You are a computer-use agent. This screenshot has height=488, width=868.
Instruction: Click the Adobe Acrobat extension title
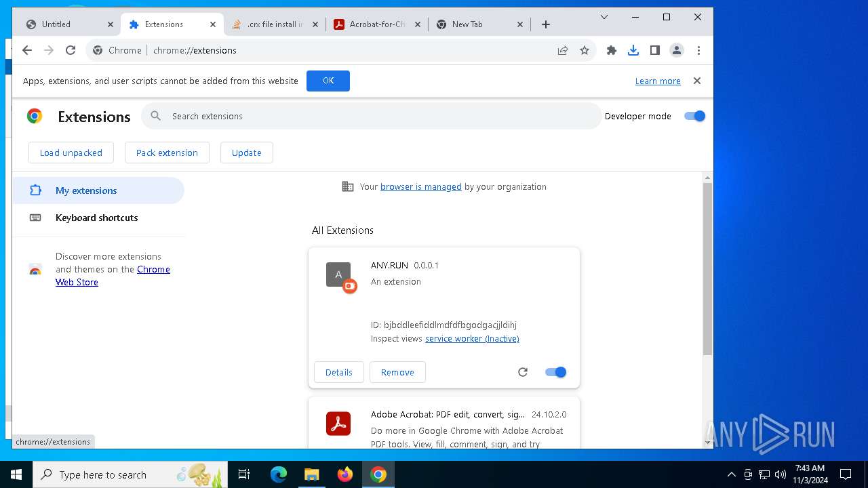448,414
